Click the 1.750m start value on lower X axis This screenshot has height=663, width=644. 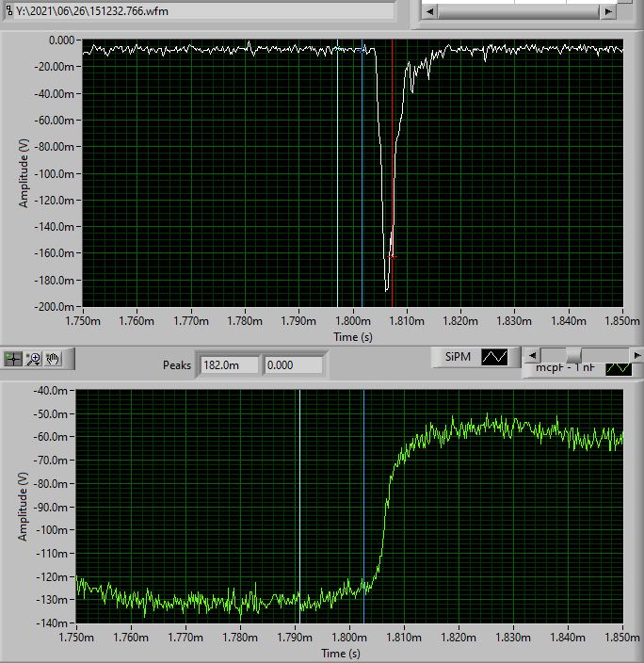pyautogui.click(x=76, y=638)
